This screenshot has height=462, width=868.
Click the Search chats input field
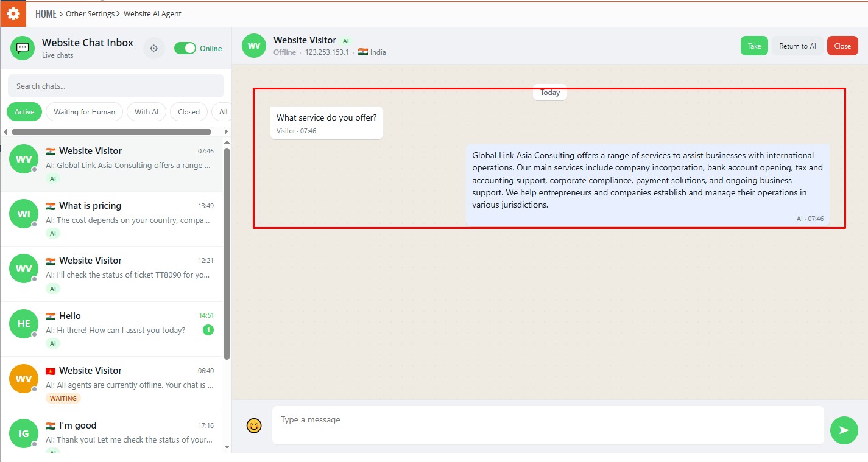[116, 86]
